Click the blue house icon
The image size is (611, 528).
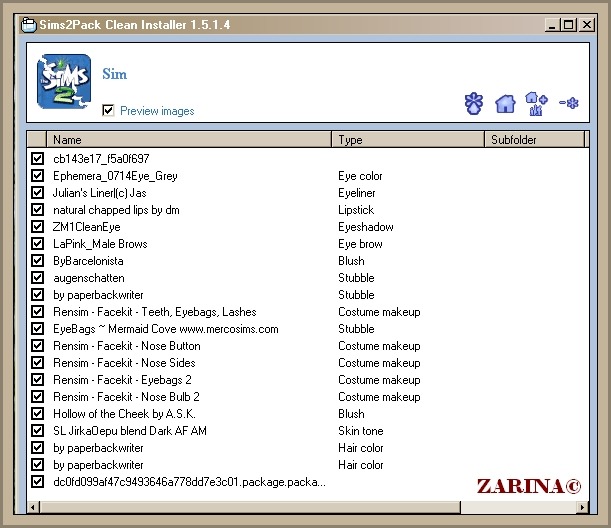pyautogui.click(x=505, y=104)
